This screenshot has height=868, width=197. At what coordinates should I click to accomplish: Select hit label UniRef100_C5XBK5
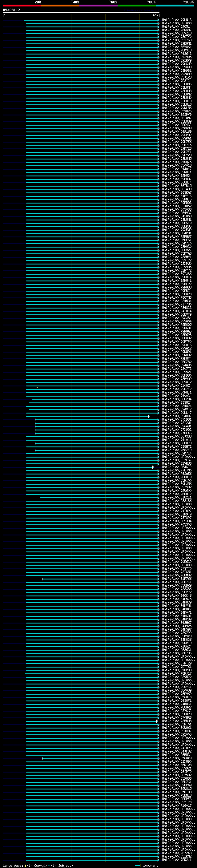click(x=177, y=111)
